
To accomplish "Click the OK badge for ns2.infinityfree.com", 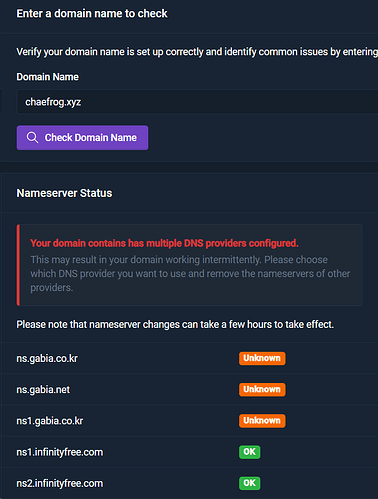I will [249, 483].
